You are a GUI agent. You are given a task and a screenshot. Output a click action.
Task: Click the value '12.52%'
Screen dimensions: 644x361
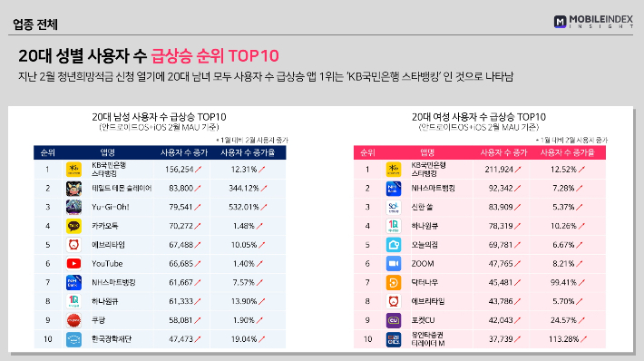[564, 170]
